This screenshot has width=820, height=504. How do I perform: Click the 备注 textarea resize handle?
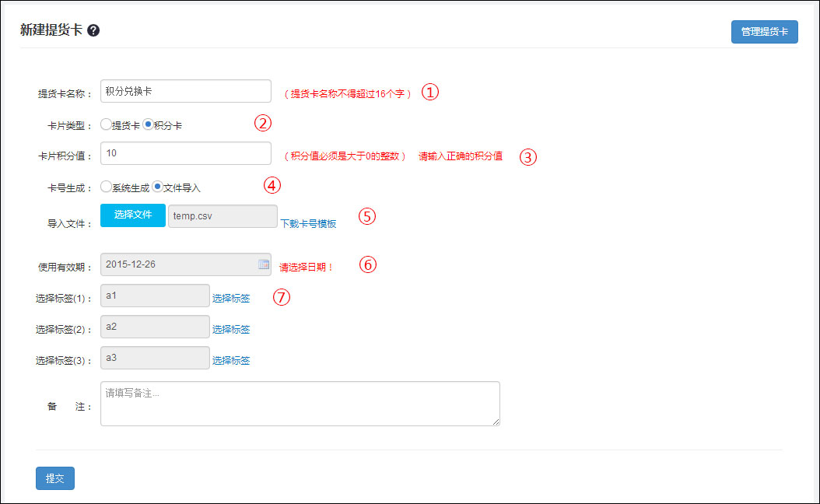click(x=496, y=422)
